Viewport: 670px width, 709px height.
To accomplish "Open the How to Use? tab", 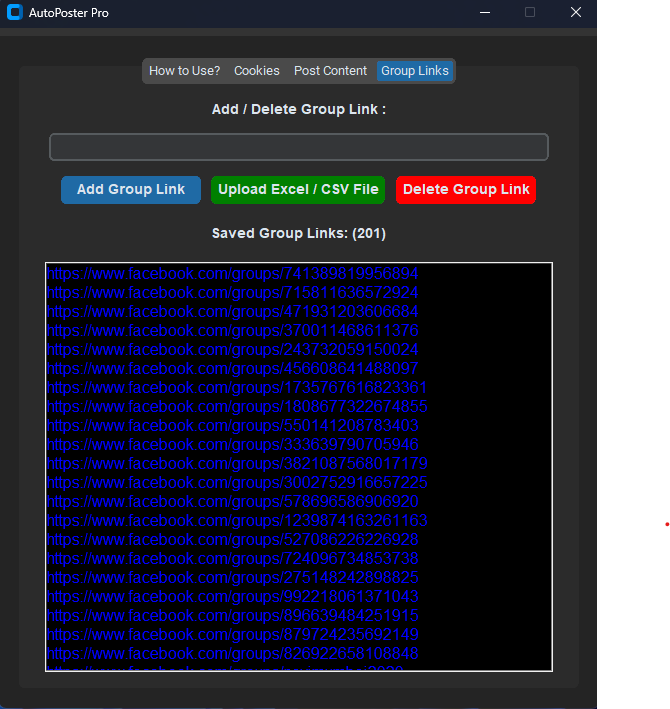I will (184, 71).
